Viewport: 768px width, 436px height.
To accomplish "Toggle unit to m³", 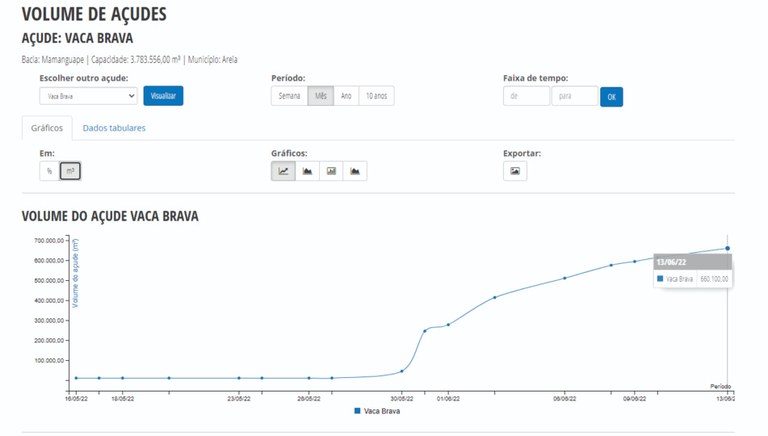I will point(69,171).
